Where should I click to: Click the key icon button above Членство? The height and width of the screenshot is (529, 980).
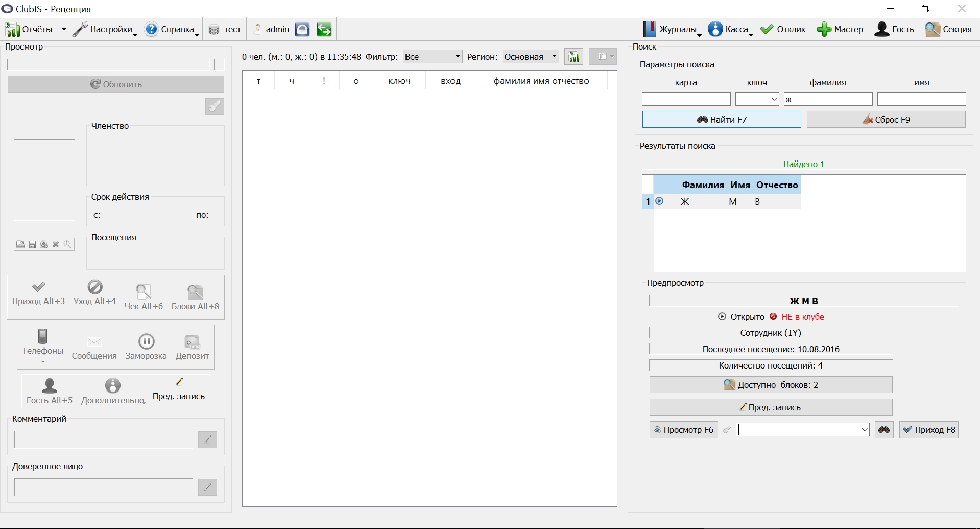(214, 106)
